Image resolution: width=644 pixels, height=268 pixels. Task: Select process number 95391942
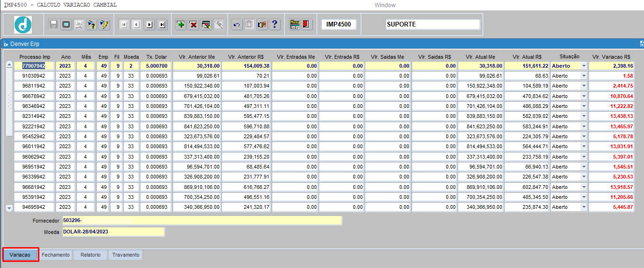tap(34, 197)
